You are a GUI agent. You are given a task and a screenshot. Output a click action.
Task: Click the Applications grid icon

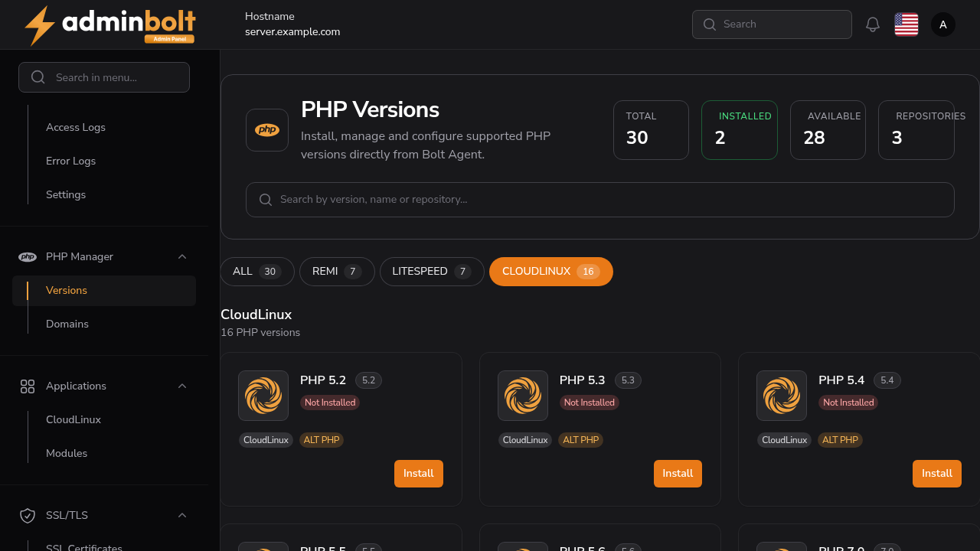click(x=28, y=386)
